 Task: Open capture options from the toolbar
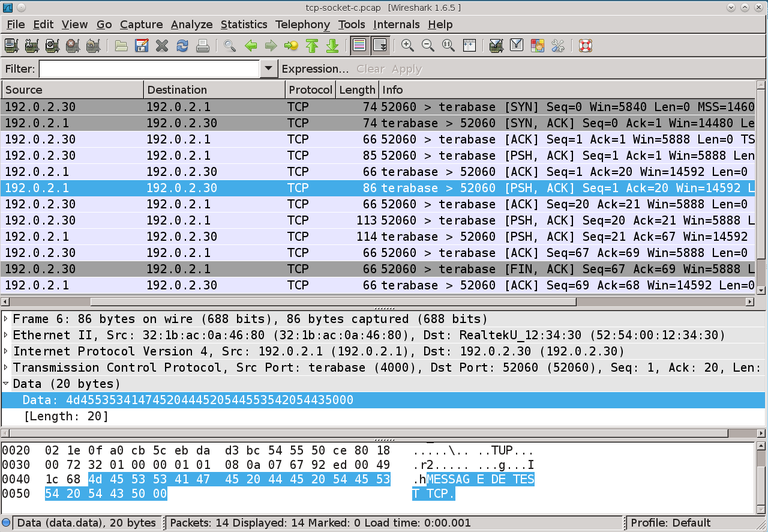(x=32, y=46)
